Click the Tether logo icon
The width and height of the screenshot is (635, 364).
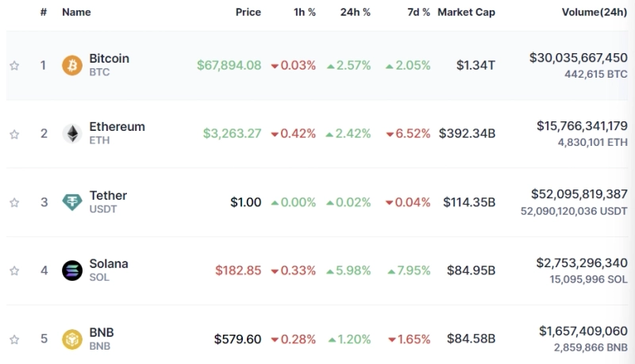[72, 202]
